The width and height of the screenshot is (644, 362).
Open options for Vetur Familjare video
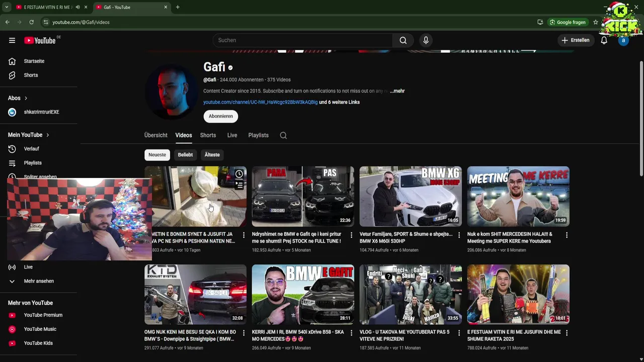coord(459,235)
